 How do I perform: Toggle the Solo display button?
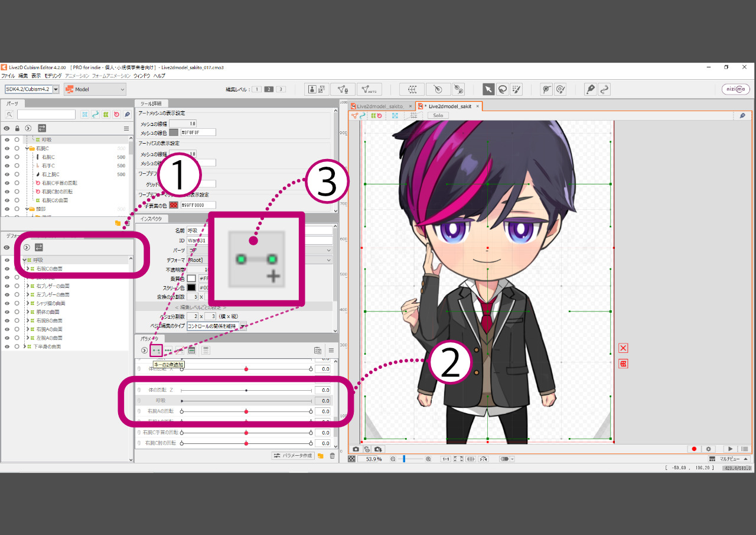click(438, 115)
